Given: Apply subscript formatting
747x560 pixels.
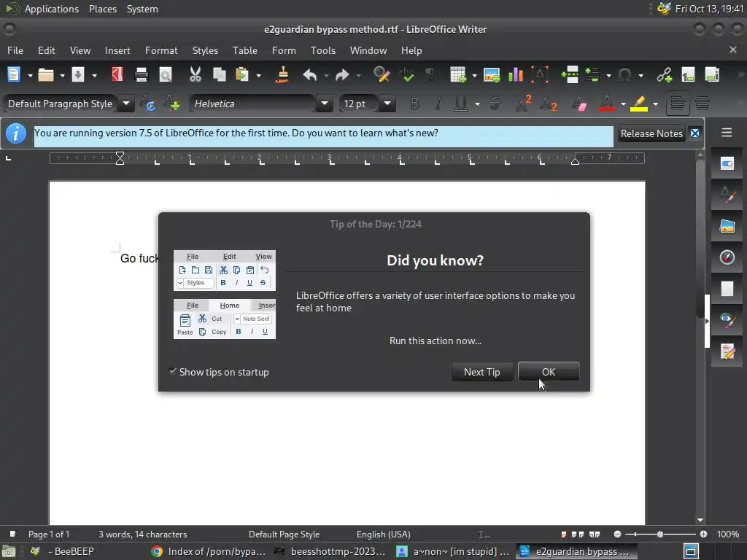Looking at the screenshot, I should [x=548, y=104].
